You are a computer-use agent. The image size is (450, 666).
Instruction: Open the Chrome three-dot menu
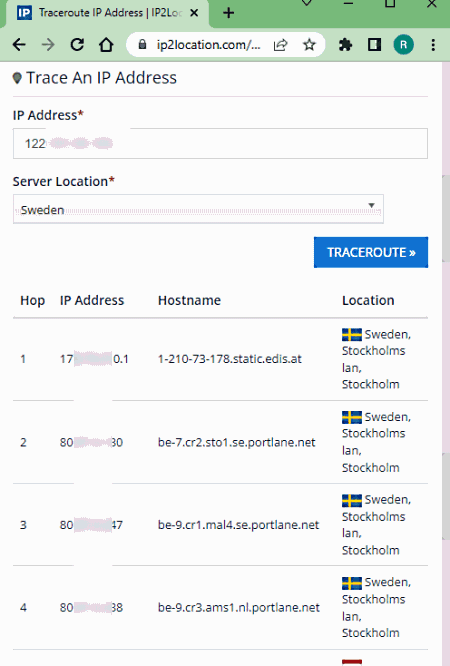pos(433,45)
